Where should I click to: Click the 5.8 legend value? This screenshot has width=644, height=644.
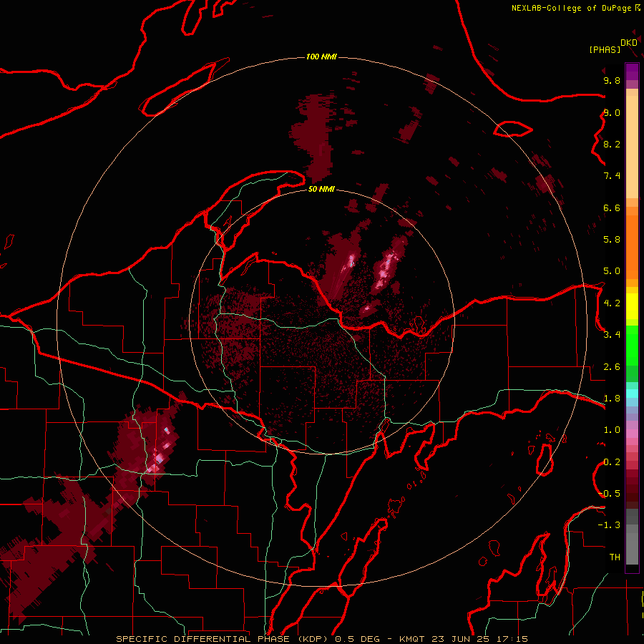point(612,240)
